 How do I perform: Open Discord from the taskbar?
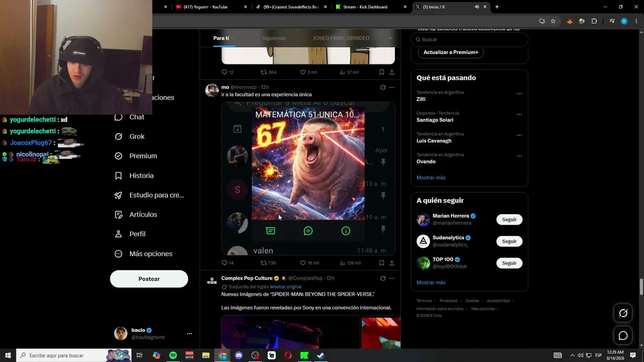[x=239, y=355]
